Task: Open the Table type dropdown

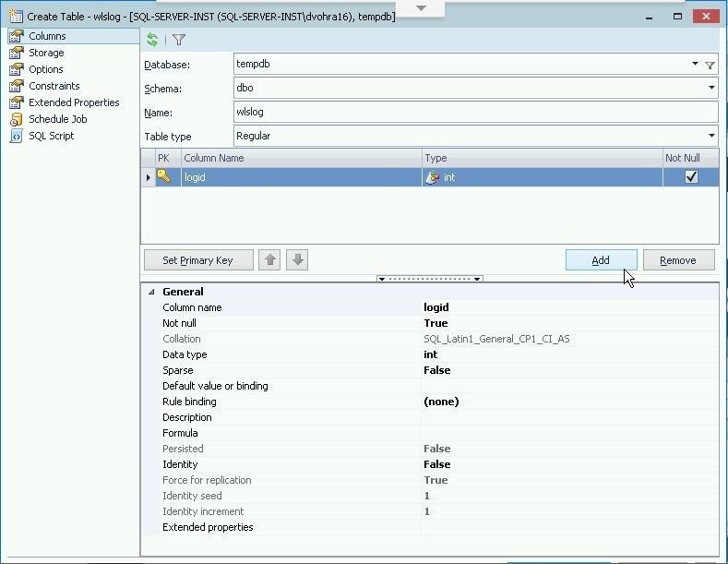Action: click(711, 137)
